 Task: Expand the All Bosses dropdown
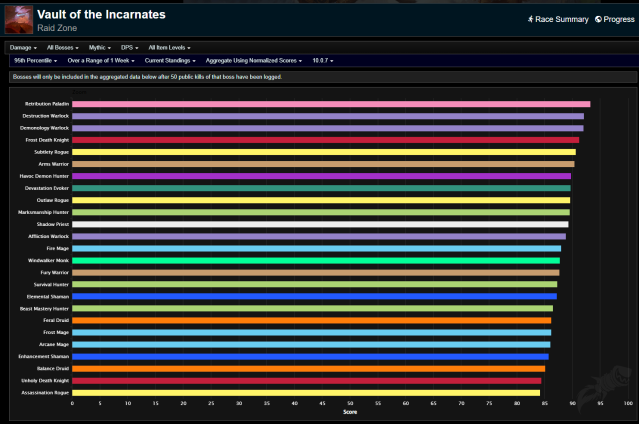pos(63,48)
